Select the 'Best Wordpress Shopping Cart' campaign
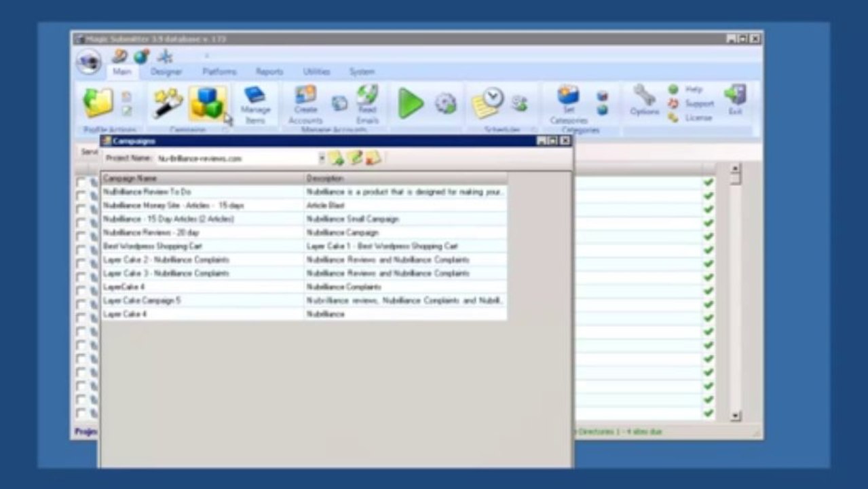Screen dimensions: 868x489 pos(304,246)
